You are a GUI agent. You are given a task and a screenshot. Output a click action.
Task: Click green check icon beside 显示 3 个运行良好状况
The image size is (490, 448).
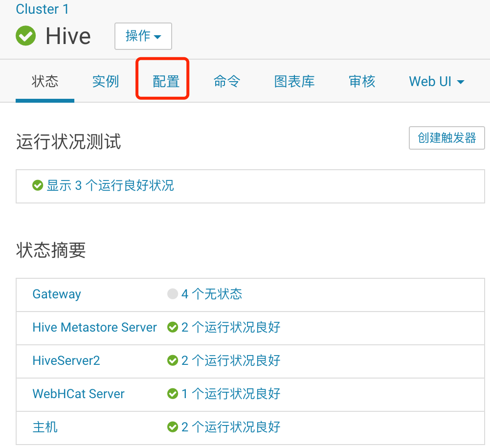pos(38,185)
